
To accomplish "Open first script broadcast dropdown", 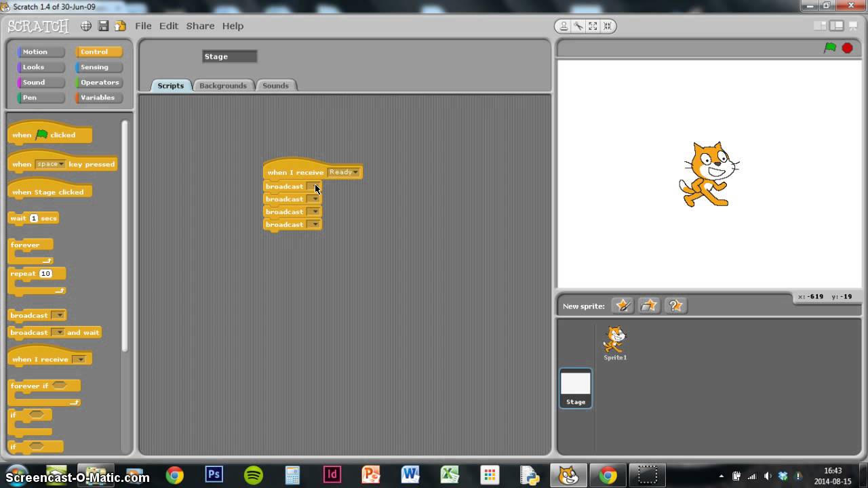I will [313, 186].
